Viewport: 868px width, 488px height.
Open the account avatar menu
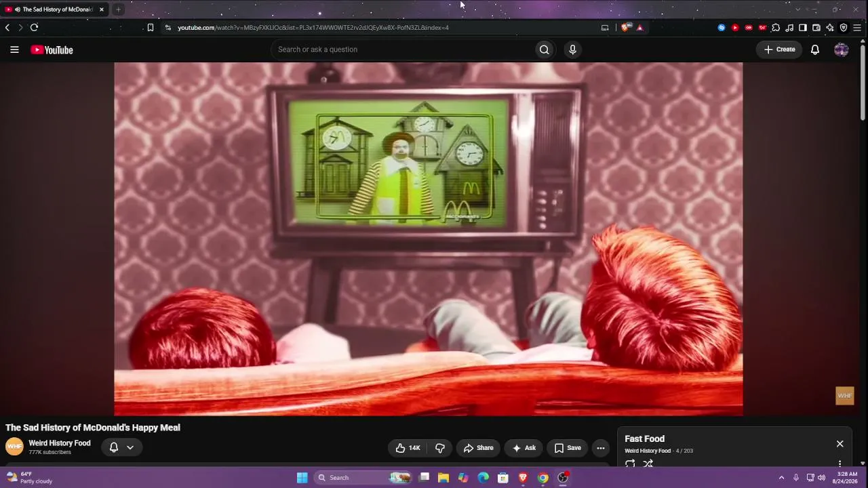(842, 49)
